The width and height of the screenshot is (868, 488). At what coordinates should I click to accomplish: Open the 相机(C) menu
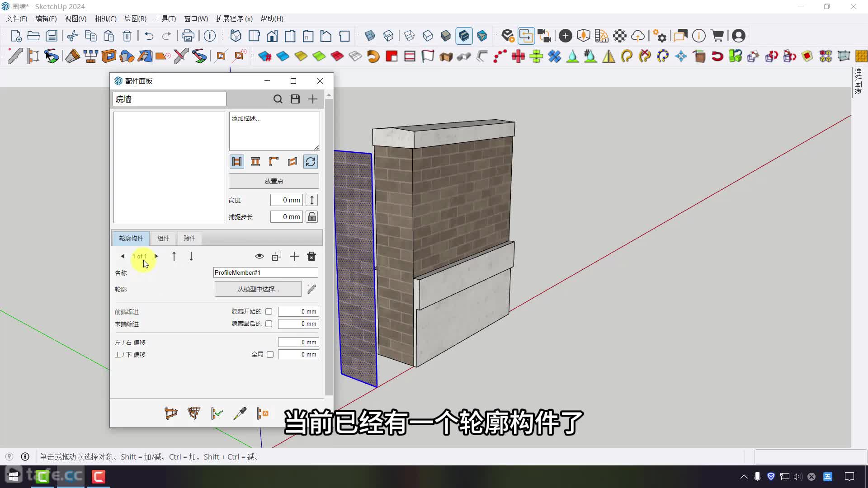click(x=105, y=19)
